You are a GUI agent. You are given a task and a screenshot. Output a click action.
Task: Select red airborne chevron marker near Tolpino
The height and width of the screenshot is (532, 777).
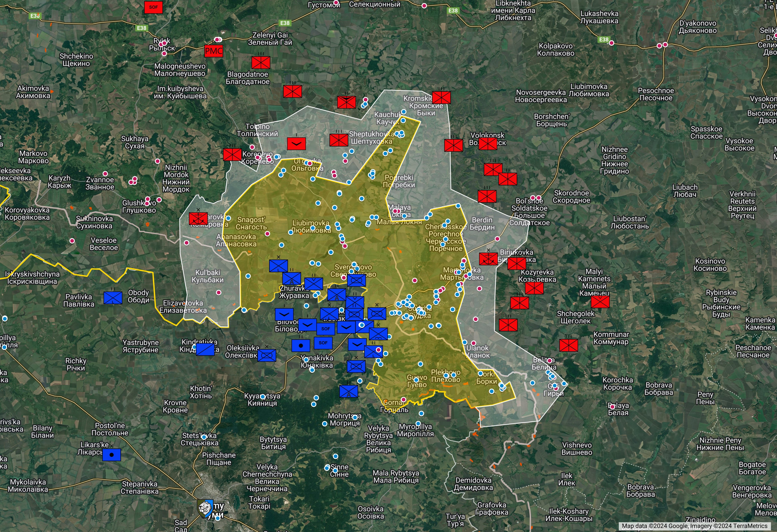296,144
